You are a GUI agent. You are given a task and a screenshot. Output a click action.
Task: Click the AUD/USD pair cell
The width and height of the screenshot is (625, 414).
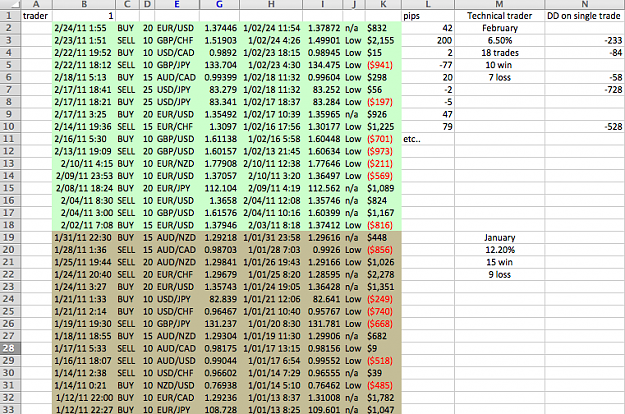177,361
